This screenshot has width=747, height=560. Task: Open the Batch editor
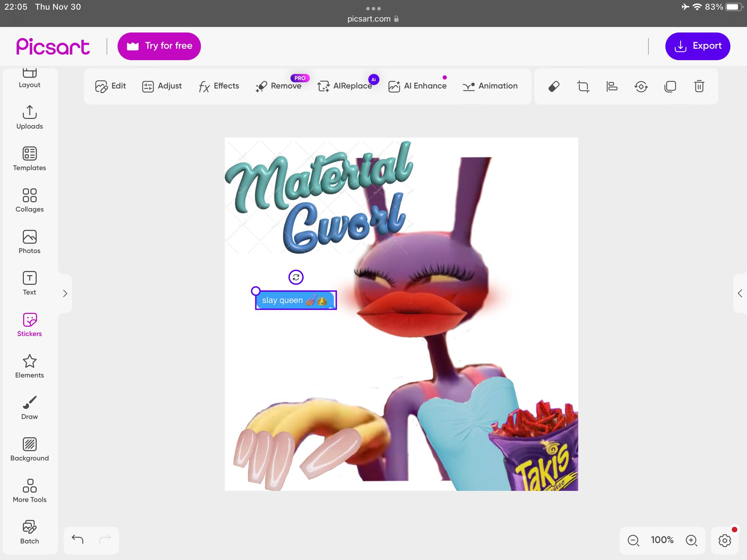(29, 532)
